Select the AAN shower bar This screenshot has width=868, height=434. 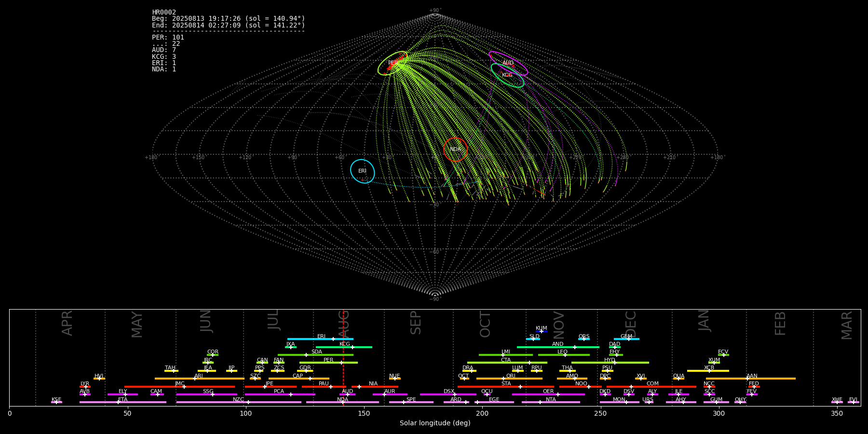click(751, 379)
